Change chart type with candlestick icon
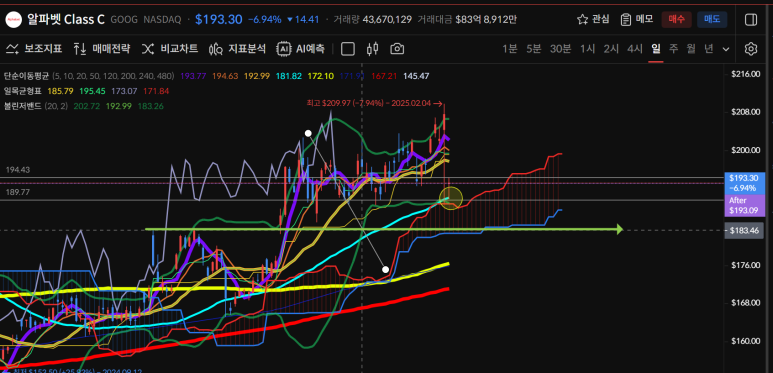773x373 pixels. point(372,49)
